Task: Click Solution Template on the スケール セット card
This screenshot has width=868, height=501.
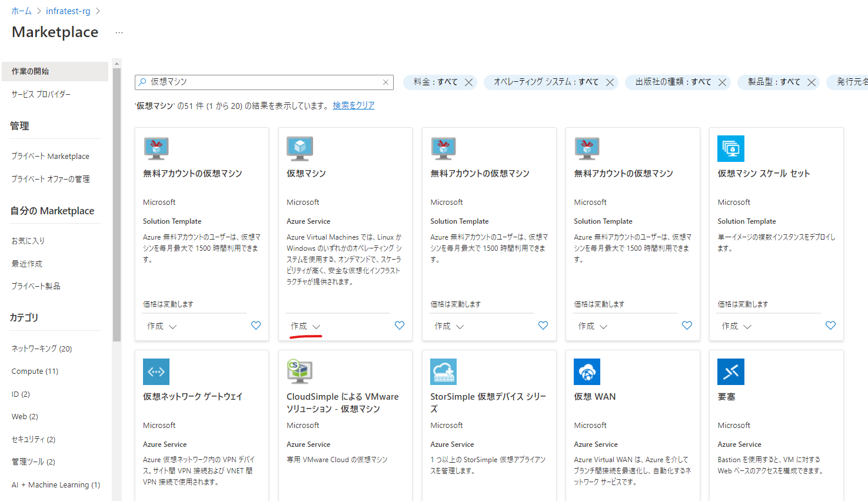Action: (747, 221)
